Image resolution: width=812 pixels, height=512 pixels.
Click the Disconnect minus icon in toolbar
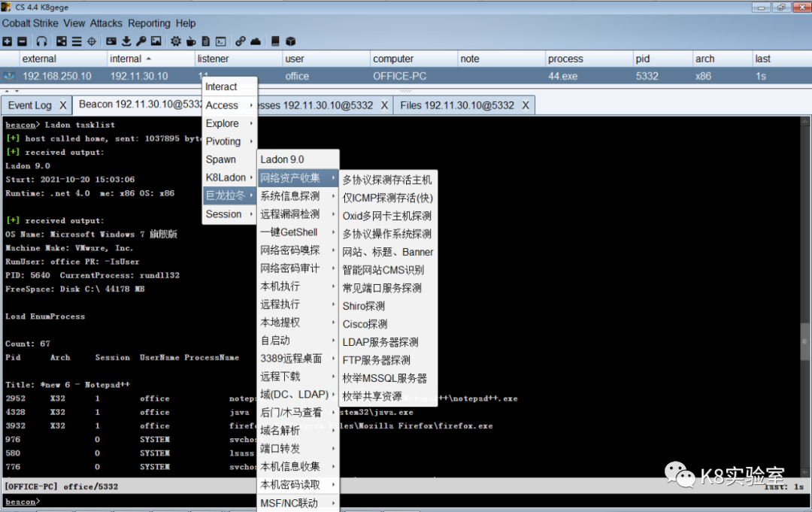pos(22,41)
